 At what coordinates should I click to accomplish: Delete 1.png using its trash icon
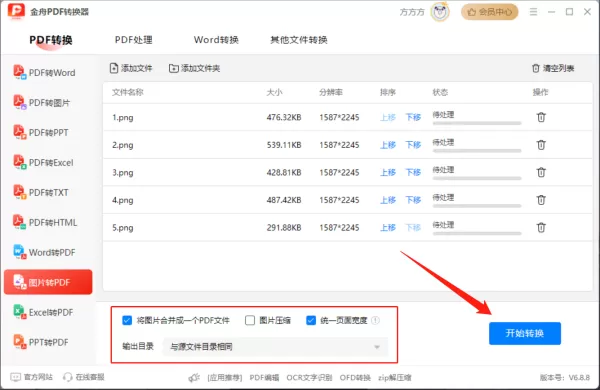point(541,117)
